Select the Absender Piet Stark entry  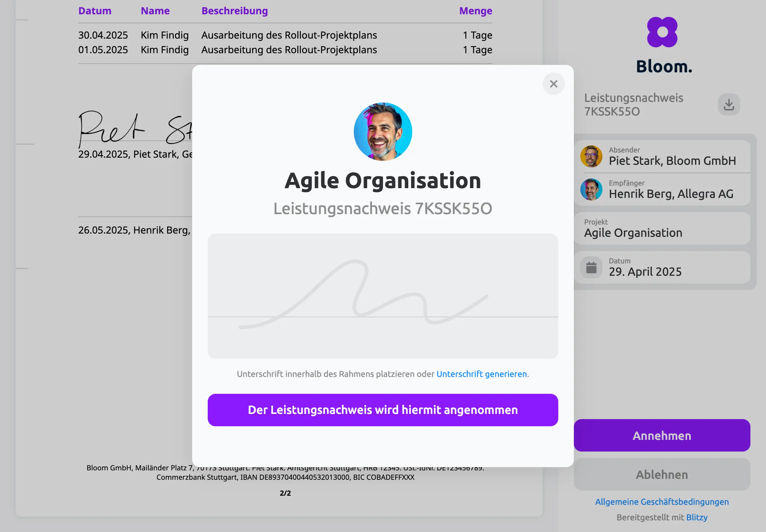pos(661,156)
